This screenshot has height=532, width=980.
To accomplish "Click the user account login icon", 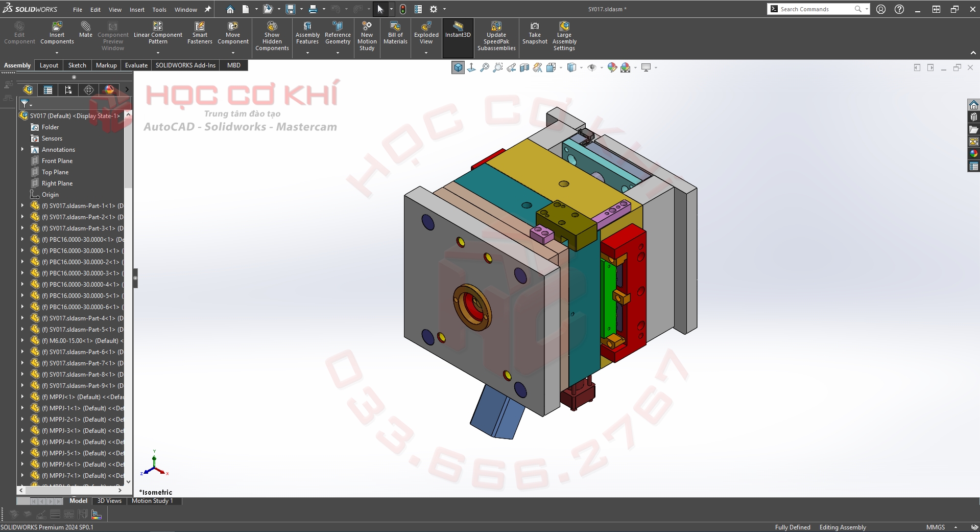I will point(881,9).
